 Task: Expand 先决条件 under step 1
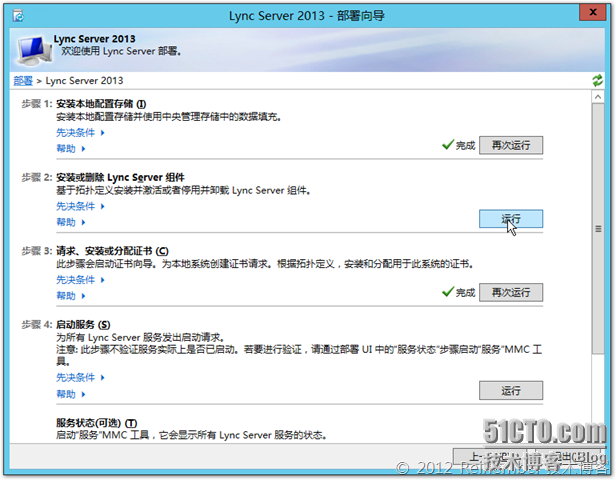pyautogui.click(x=80, y=133)
